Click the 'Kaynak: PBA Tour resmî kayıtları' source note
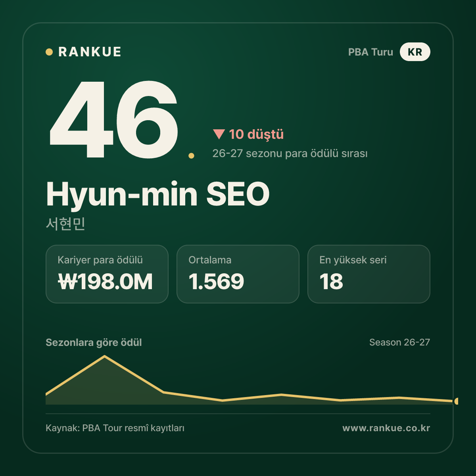 coord(115,428)
